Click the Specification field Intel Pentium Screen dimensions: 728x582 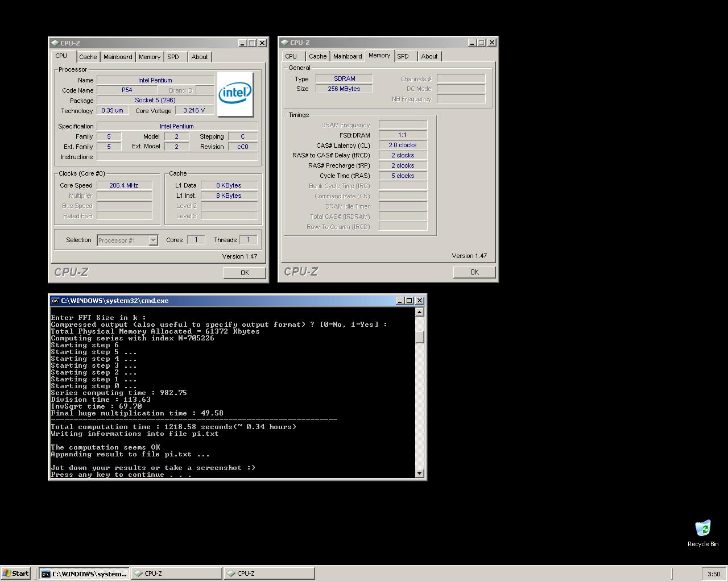pos(177,126)
